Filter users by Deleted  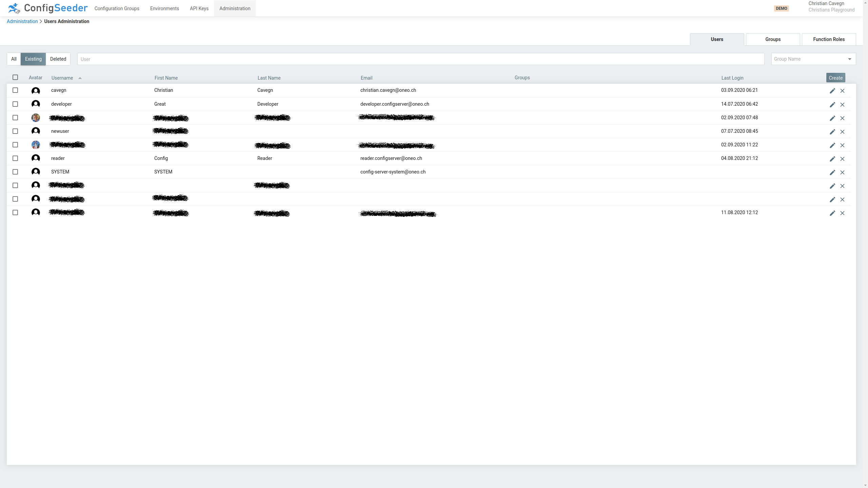click(x=58, y=59)
